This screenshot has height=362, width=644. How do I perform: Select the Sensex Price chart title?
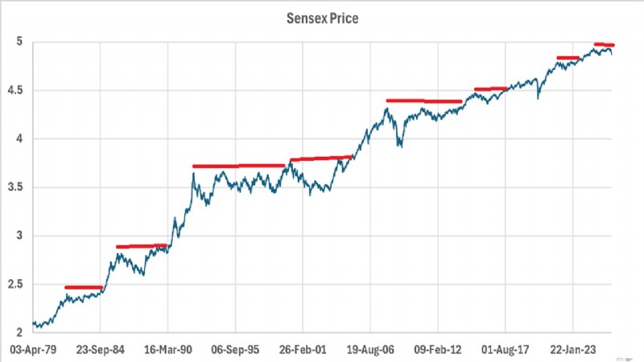323,19
